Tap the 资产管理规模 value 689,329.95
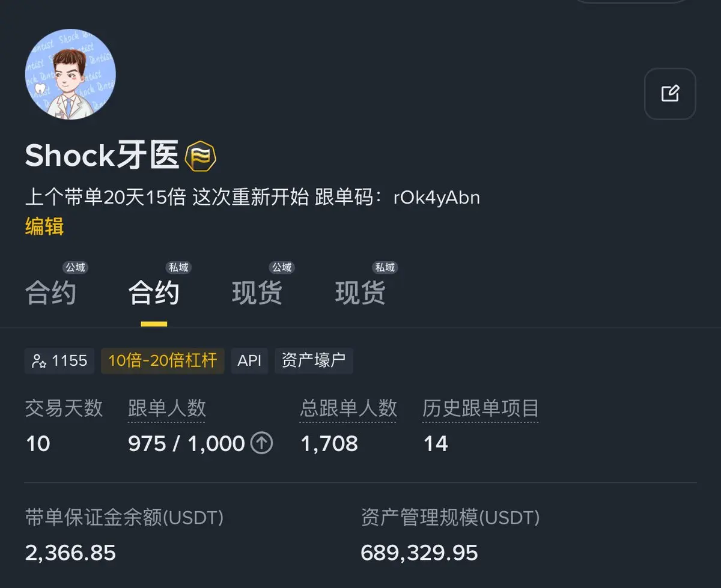Viewport: 721px width, 588px height. 419,553
